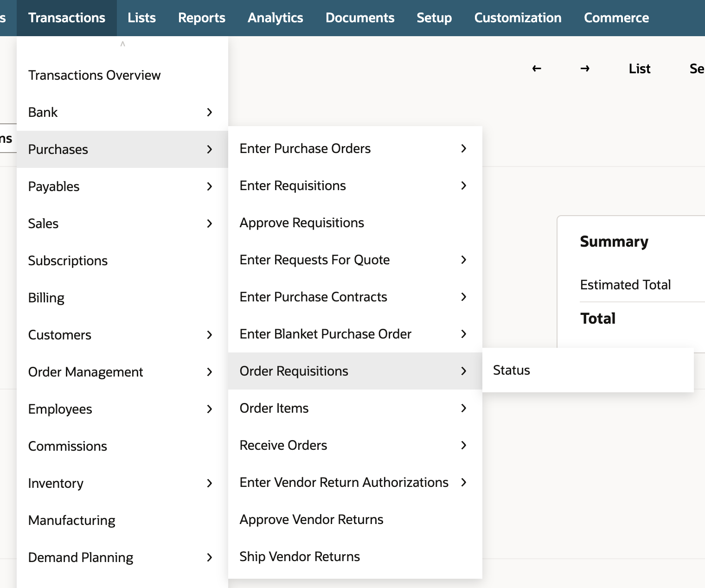705x588 pixels.
Task: Open Billing from the Transactions menu
Action: (122, 298)
